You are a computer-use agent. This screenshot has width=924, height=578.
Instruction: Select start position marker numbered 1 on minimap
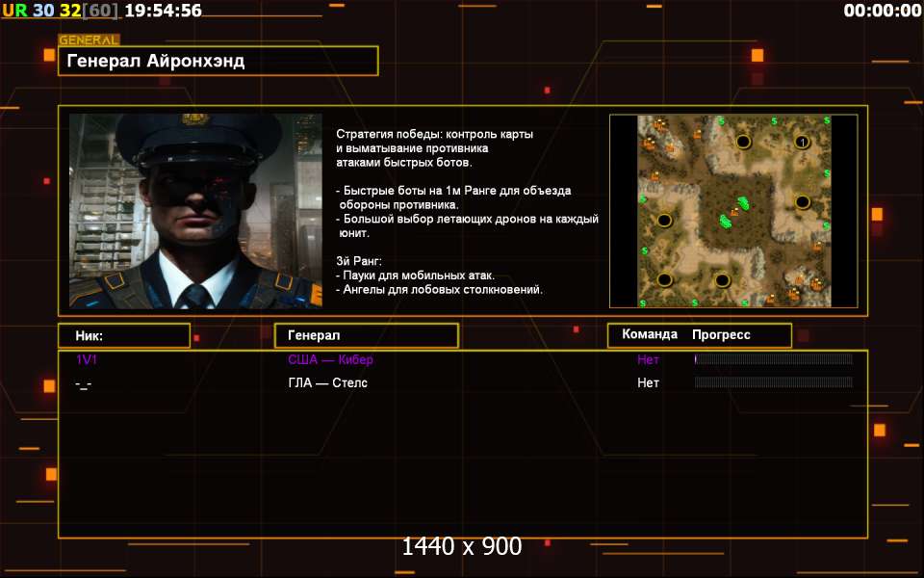[x=802, y=143]
